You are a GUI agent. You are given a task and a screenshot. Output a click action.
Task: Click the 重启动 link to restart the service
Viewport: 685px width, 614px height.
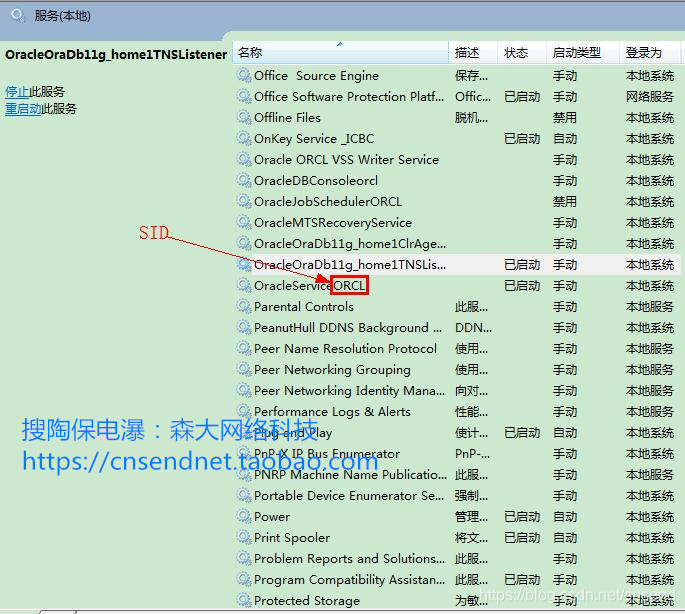point(23,108)
